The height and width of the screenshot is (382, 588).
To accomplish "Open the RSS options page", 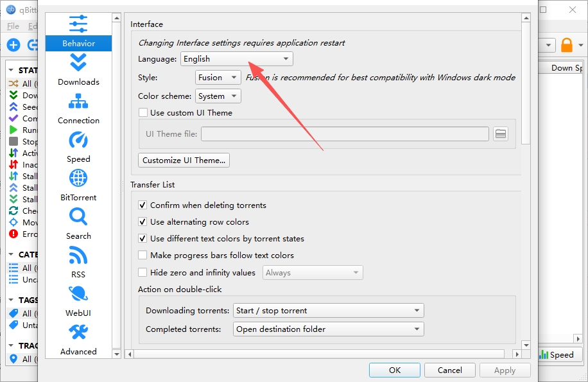I will click(x=78, y=263).
